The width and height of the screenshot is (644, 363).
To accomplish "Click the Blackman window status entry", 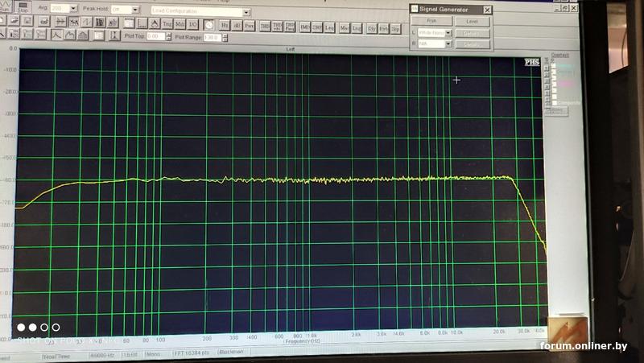I will (231, 352).
